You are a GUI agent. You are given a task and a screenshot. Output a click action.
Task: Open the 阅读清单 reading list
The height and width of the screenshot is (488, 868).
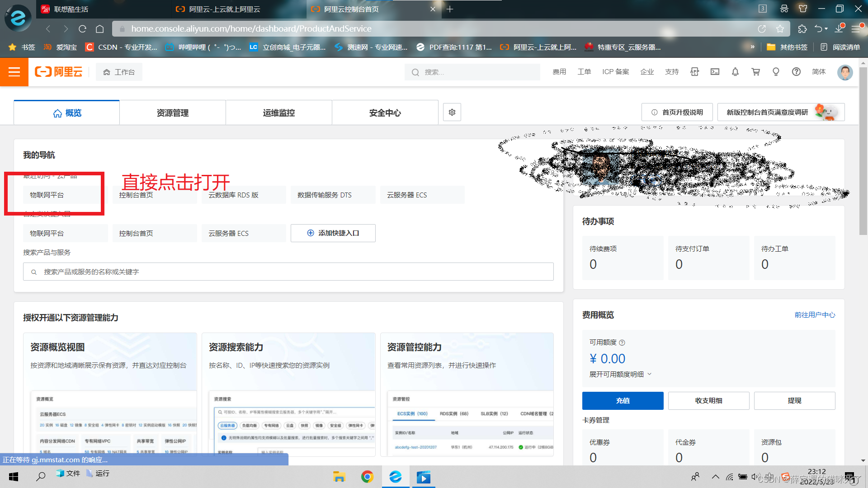(840, 47)
